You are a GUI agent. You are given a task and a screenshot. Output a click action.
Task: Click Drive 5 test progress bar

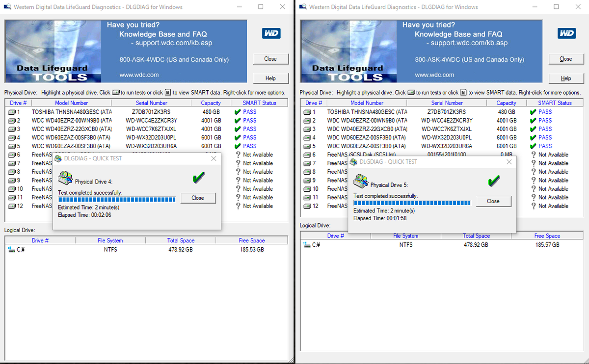(x=412, y=203)
